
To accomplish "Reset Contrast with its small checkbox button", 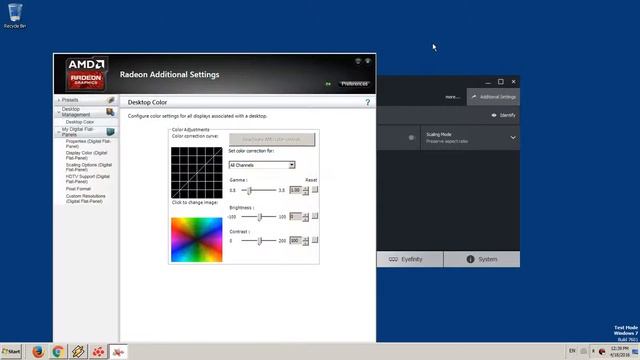I will pyautogui.click(x=315, y=240).
